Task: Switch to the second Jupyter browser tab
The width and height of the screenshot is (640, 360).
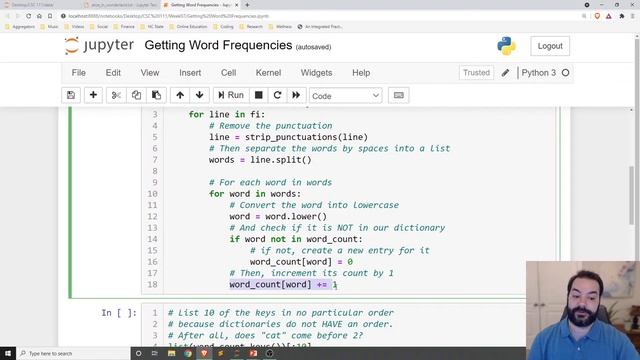Action: click(x=120, y=5)
